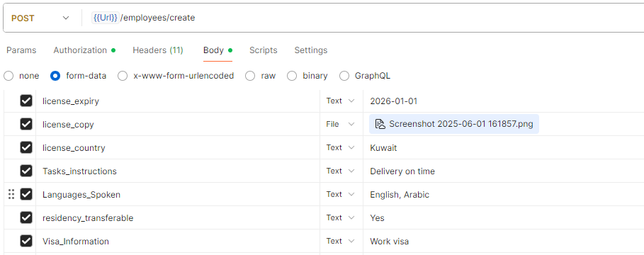This screenshot has height=255, width=644.
Task: Open the Settings tab
Action: (x=311, y=50)
